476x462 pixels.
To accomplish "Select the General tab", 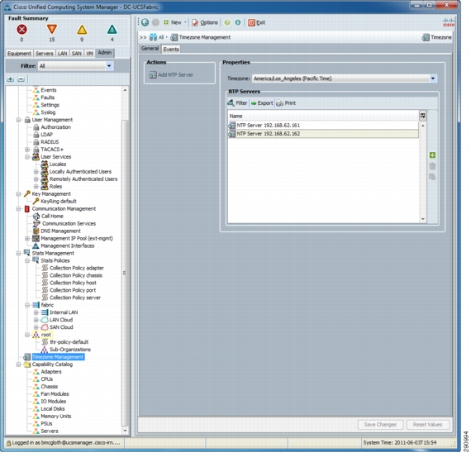I will (x=150, y=49).
